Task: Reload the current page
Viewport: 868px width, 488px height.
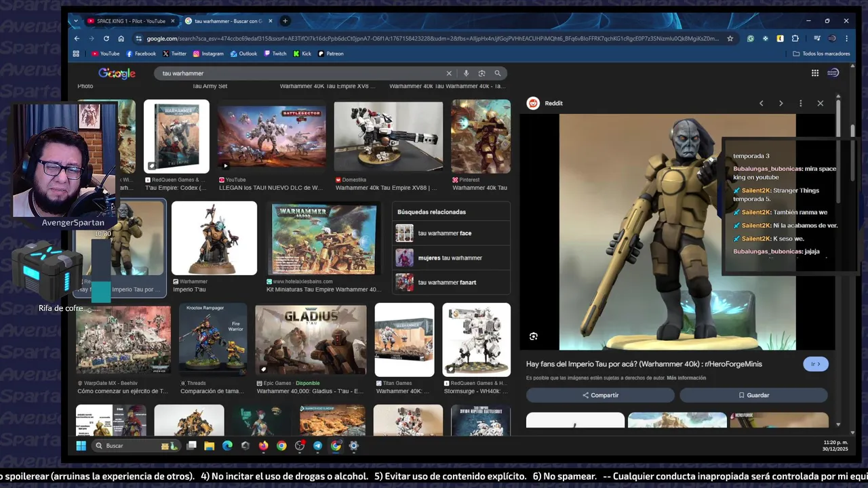Action: coord(106,39)
